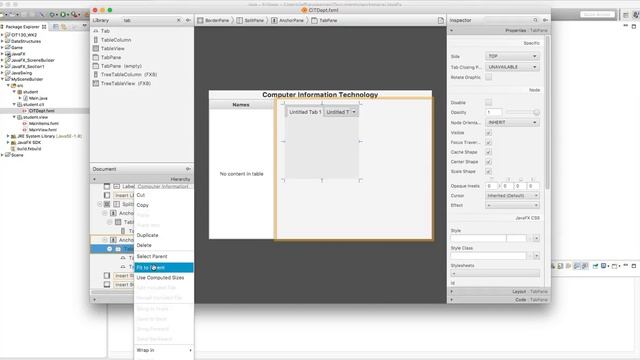Screen dimensions: 640x360
Task: Expand the Layout : TabPane section
Action: coord(498,291)
